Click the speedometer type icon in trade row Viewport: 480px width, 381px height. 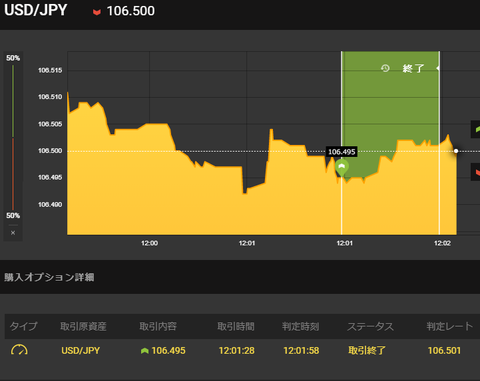[19, 350]
